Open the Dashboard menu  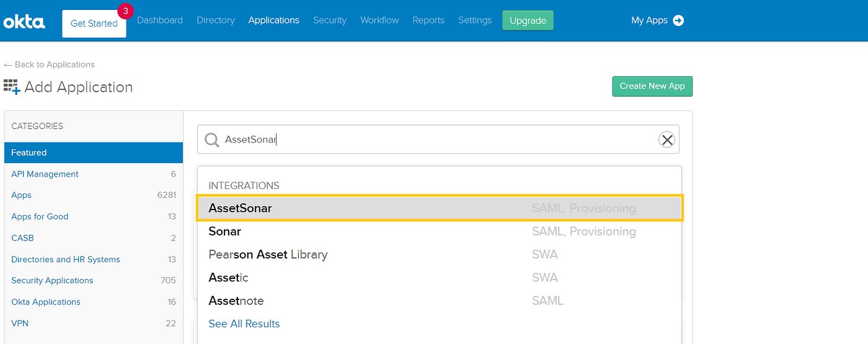tap(160, 20)
